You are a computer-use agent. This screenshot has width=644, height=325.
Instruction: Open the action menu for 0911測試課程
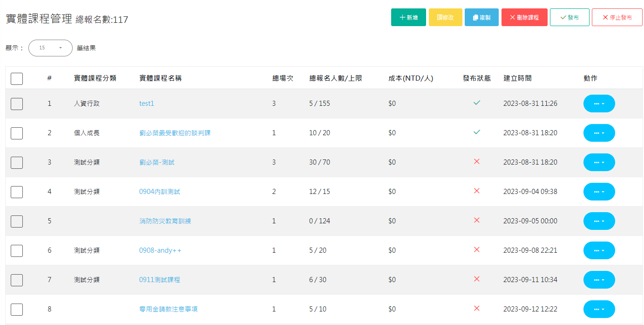(x=599, y=280)
